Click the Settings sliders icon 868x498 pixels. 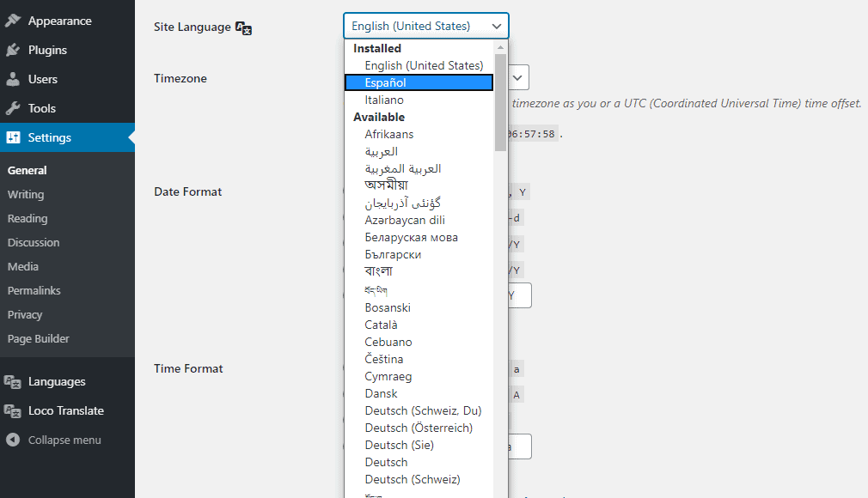(13, 137)
